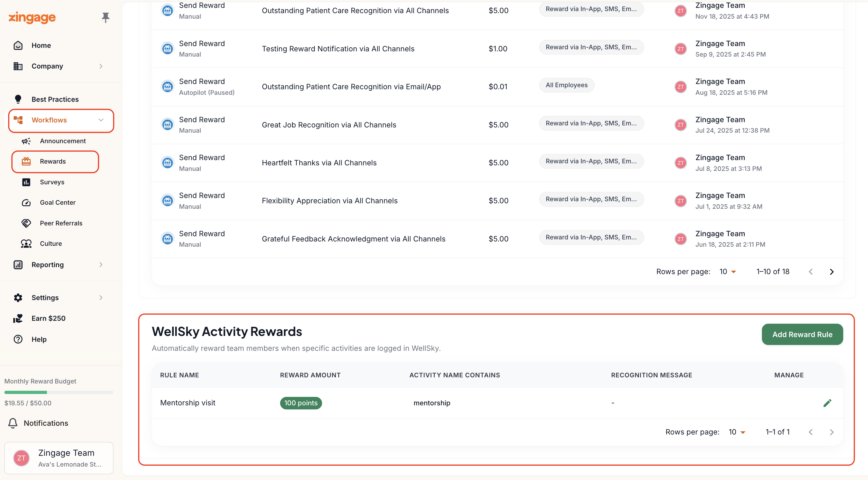Open Goal Center gauge icon
This screenshot has width=868, height=480.
[26, 203]
